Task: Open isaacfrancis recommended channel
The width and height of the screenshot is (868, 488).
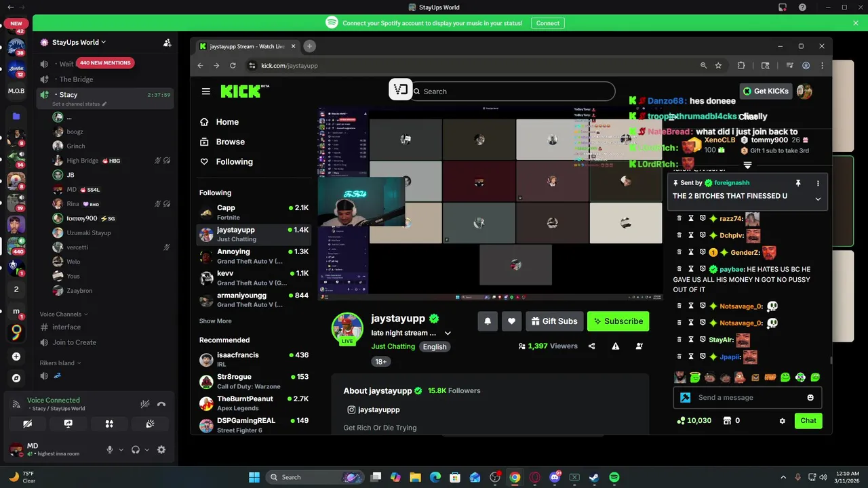Action: [x=254, y=359]
